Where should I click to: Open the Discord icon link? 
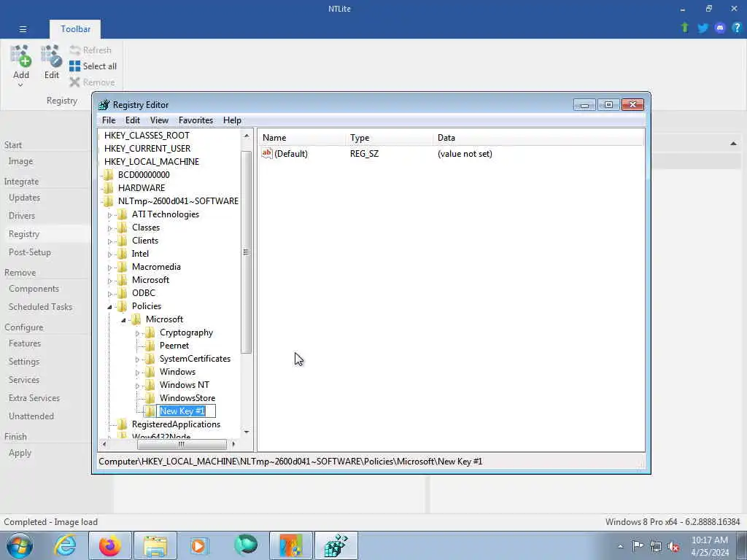[x=720, y=28]
